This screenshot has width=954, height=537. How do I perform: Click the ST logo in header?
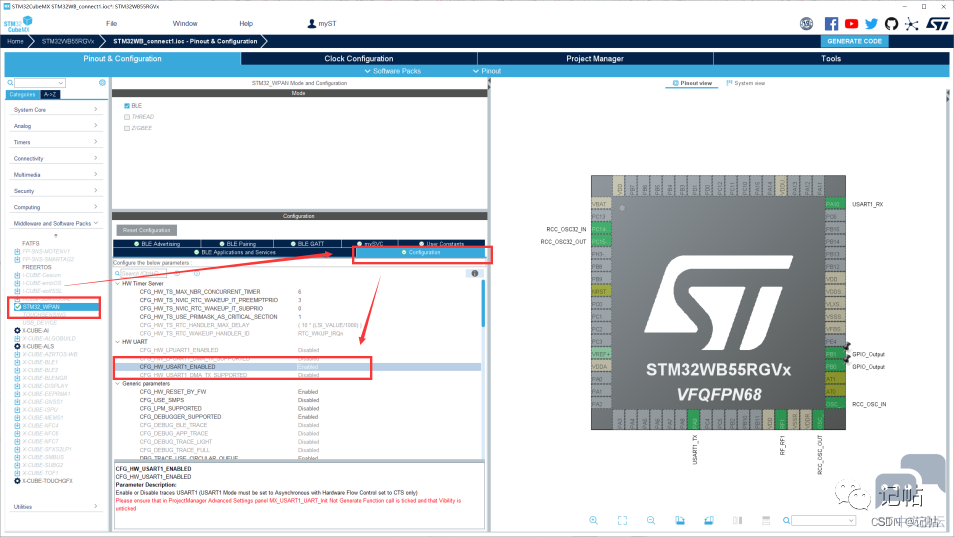[938, 24]
